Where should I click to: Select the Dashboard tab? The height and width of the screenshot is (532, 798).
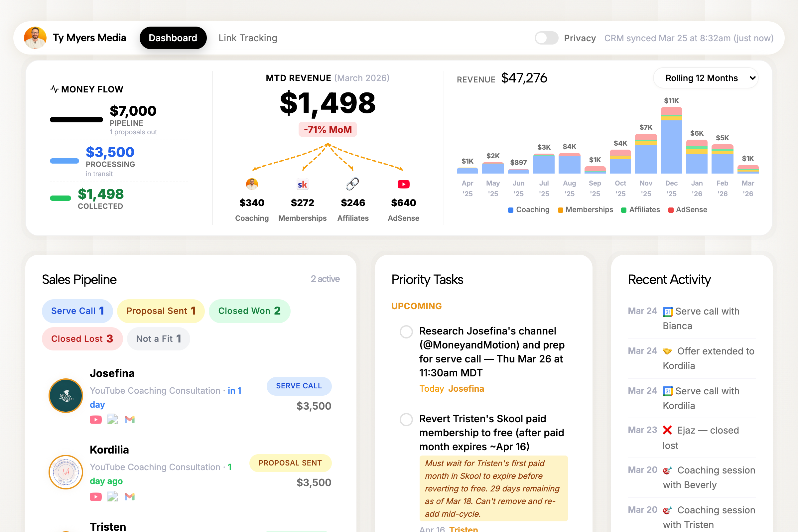173,38
